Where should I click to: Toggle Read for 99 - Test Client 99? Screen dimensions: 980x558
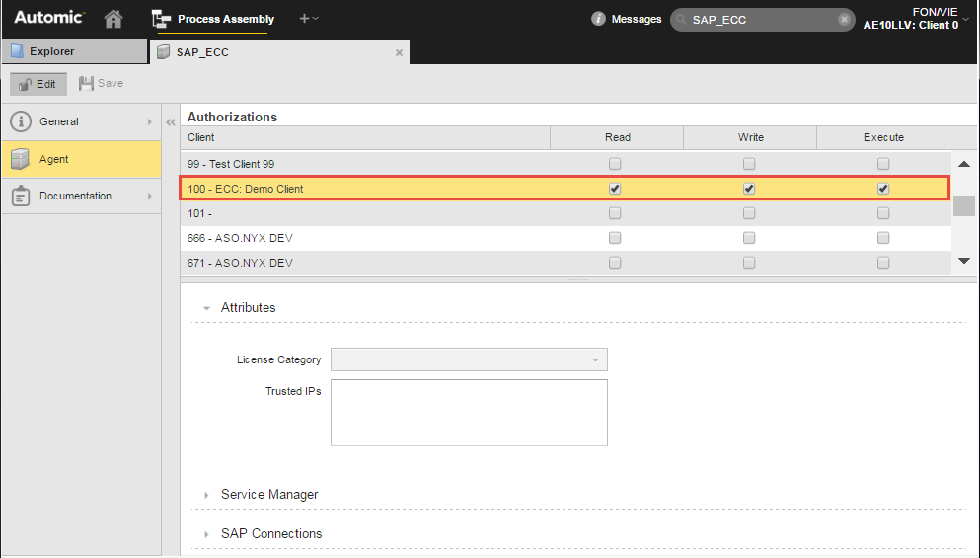coord(615,164)
